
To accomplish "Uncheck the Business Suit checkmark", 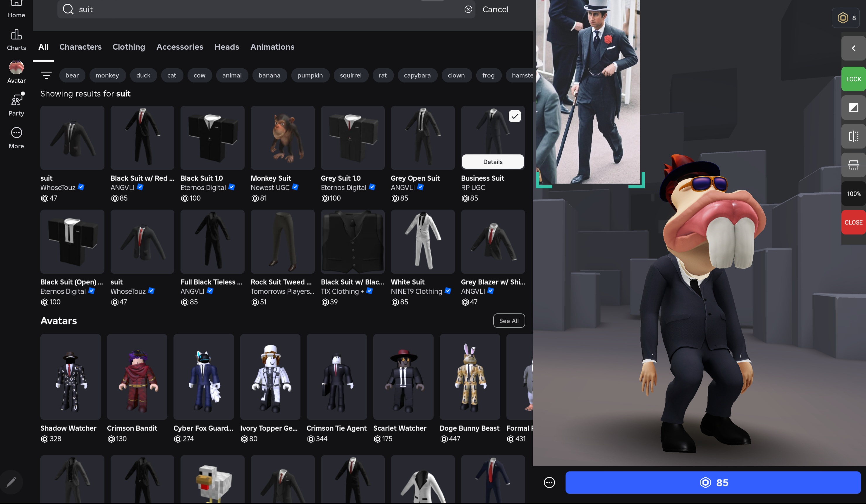I will click(x=514, y=116).
